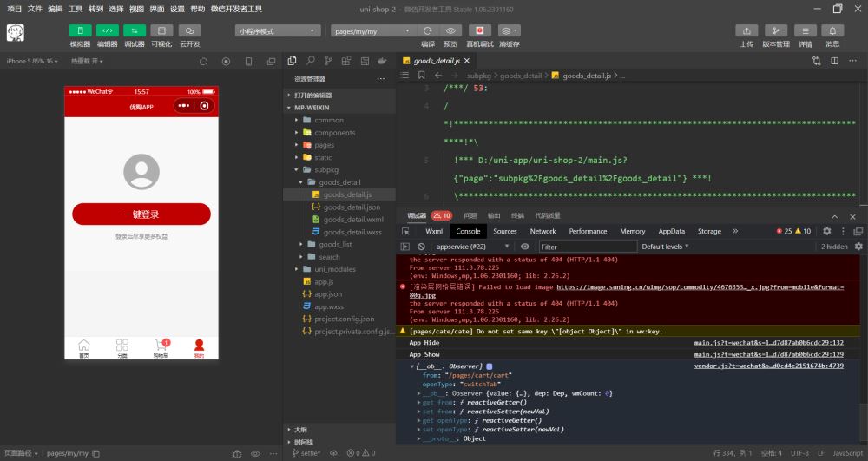868x461 pixels.
Task: Click the red one-tap login button
Action: click(141, 214)
